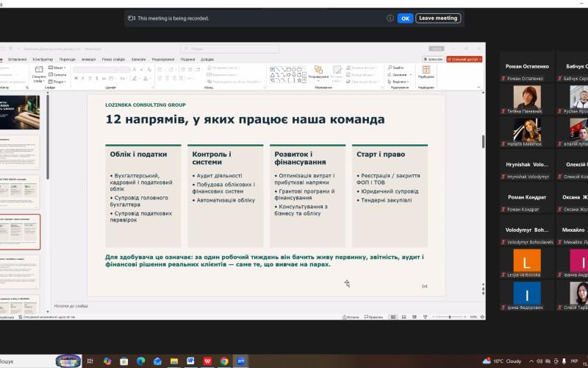
Task: Switch to slide sorter view icon
Action: pos(404,317)
